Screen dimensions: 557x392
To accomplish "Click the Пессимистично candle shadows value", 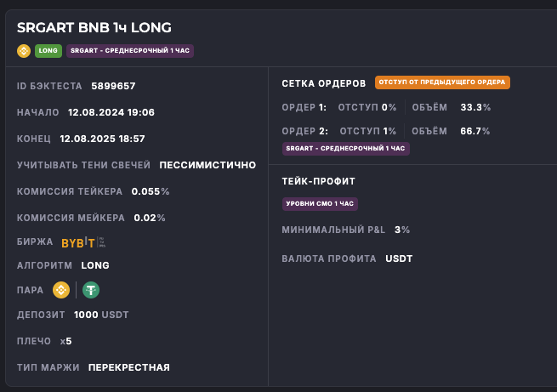I will (207, 165).
